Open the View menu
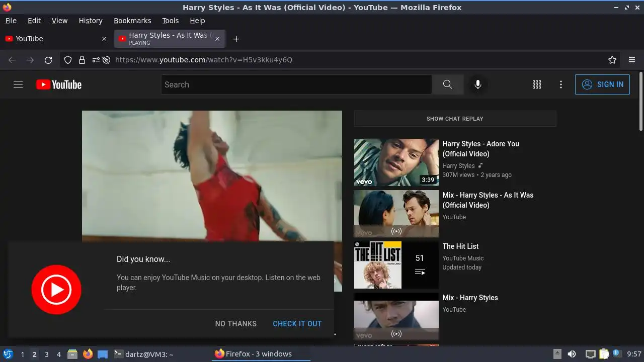Viewport: 644px width, 362px height. 59,21
